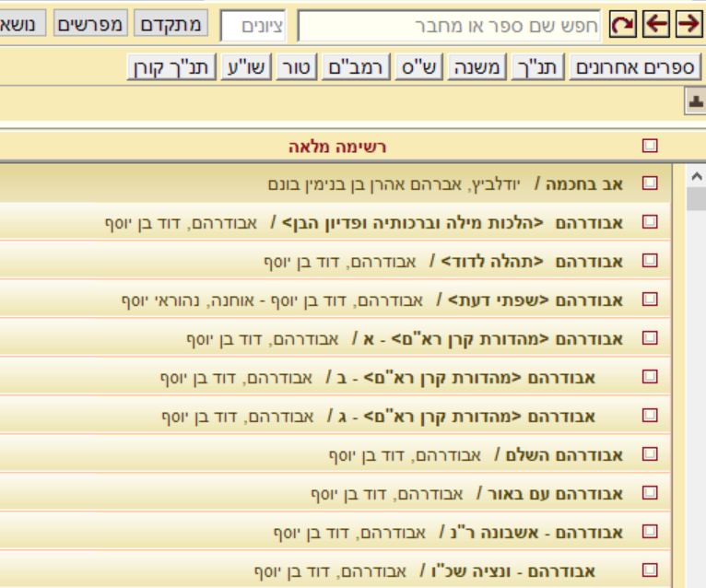Select the book title אב בחכמה
The width and height of the screenshot is (706, 588).
(584, 184)
